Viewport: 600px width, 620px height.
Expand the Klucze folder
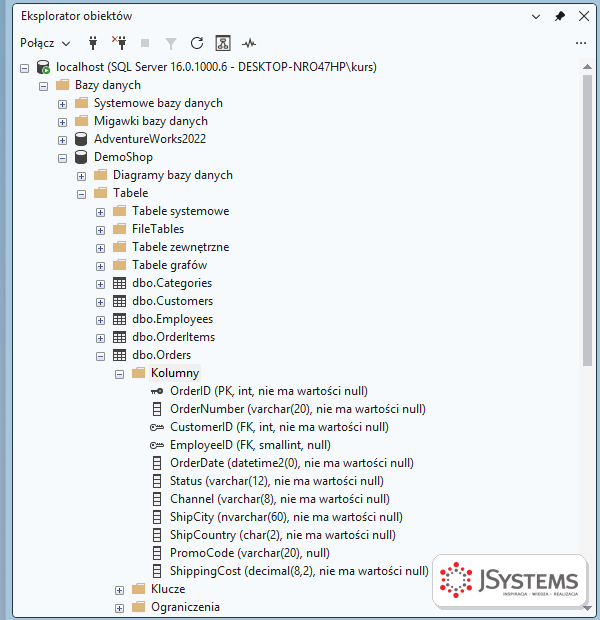[x=119, y=590]
